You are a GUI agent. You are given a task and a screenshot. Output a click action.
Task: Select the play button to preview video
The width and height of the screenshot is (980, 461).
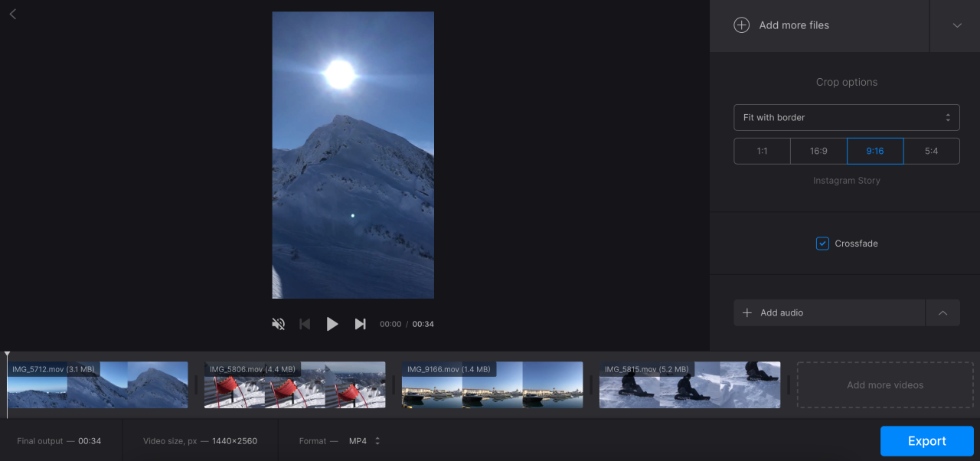(332, 324)
